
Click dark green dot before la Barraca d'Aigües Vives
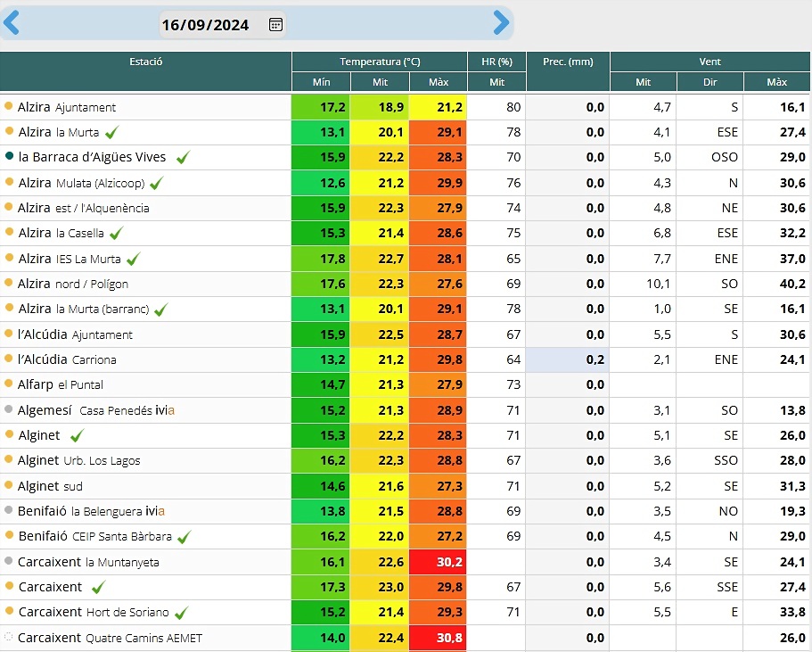pyautogui.click(x=9, y=155)
